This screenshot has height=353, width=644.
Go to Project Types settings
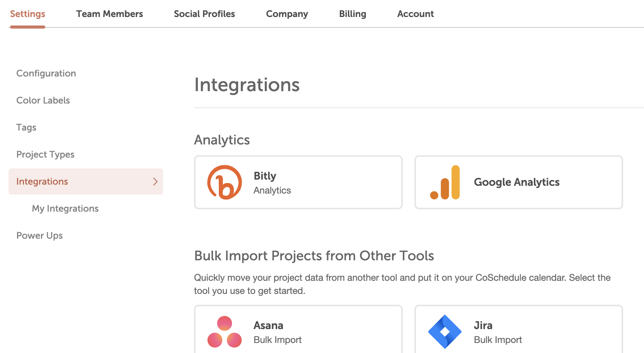pos(45,154)
